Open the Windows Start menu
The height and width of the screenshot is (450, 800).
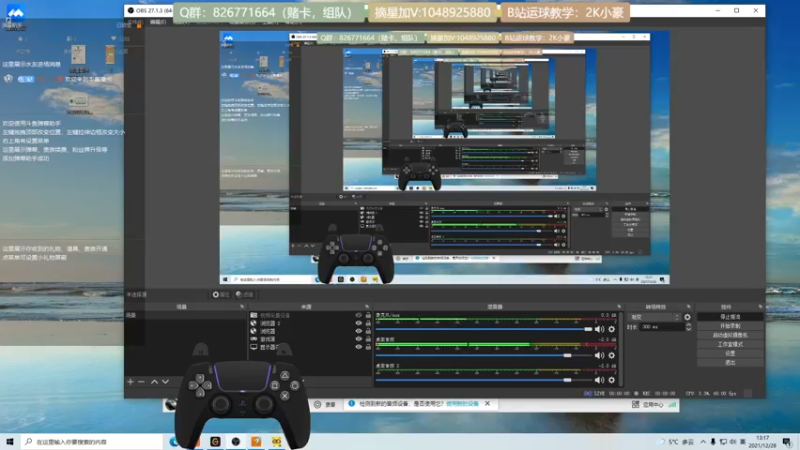pos(10,441)
